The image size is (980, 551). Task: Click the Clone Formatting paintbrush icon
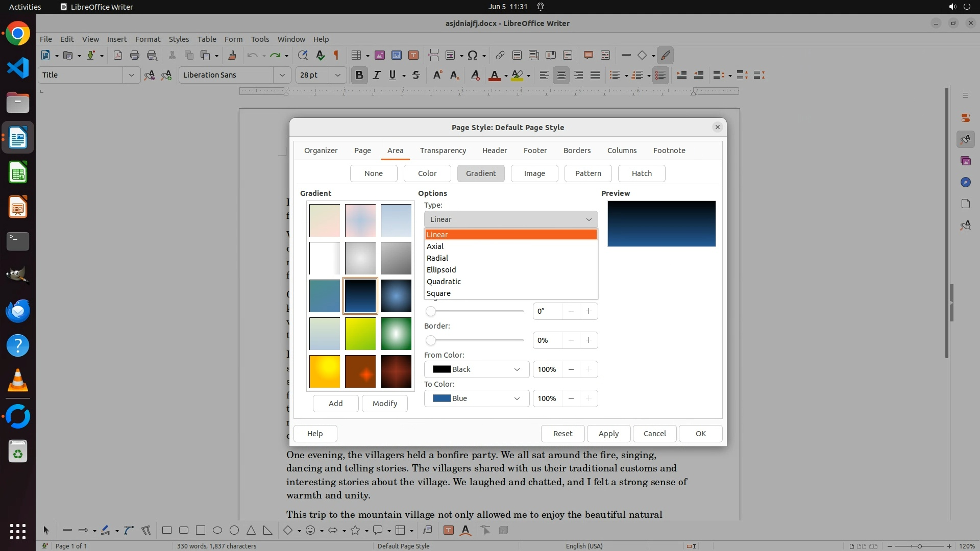click(232, 55)
